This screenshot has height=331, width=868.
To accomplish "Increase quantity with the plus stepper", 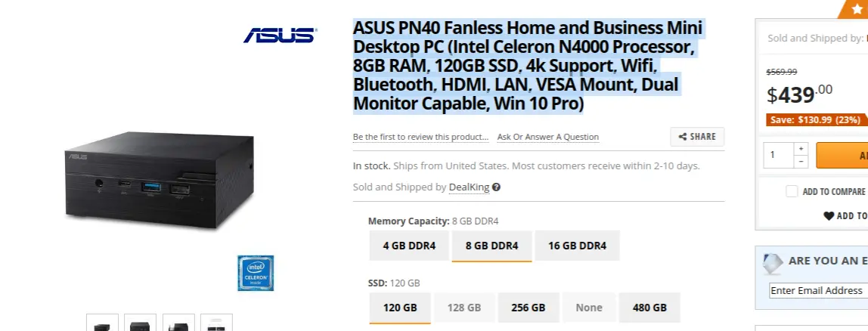I will coord(801,148).
